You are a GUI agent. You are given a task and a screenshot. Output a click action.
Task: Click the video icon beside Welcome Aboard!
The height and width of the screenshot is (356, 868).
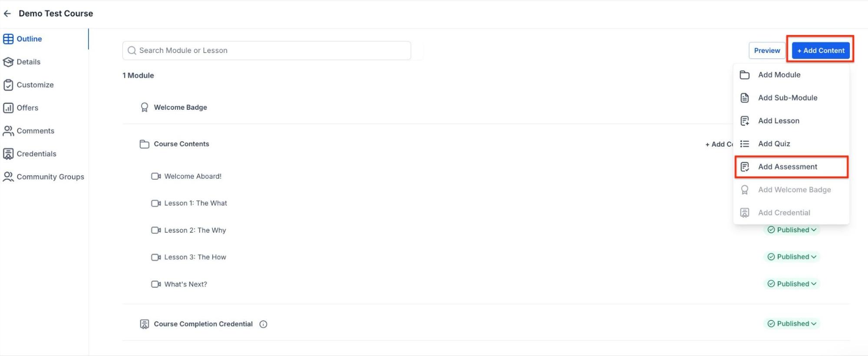click(x=155, y=176)
